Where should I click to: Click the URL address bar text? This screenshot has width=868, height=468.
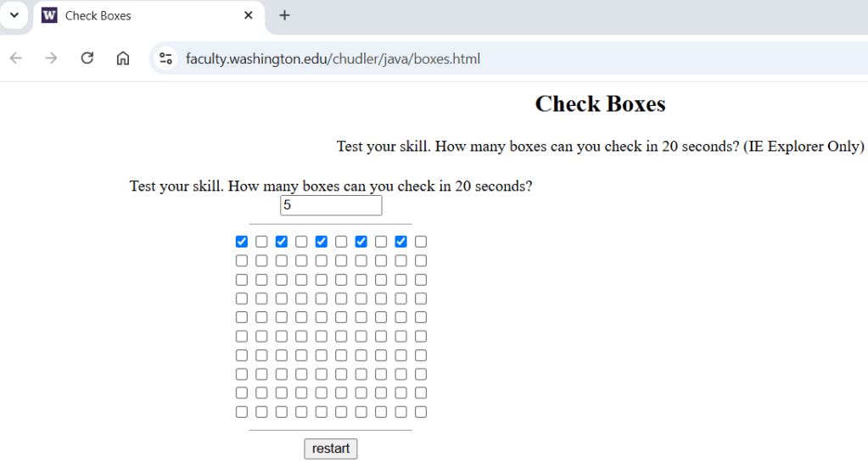[x=333, y=58]
